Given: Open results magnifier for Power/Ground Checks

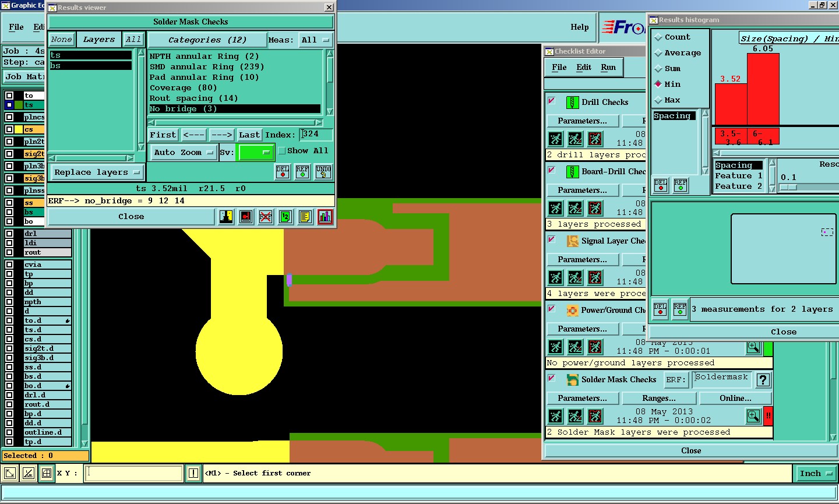Looking at the screenshot, I should click(x=753, y=348).
